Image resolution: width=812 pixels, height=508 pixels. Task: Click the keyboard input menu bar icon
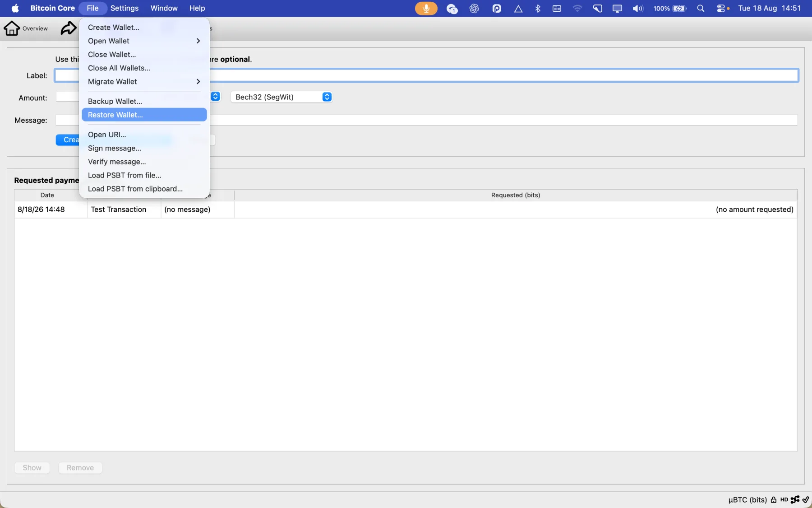[x=557, y=8]
